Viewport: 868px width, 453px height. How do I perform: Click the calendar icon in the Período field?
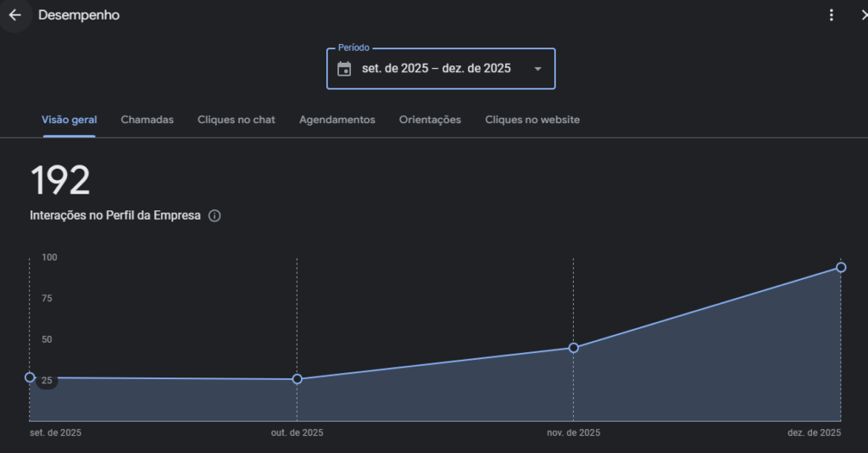tap(344, 69)
